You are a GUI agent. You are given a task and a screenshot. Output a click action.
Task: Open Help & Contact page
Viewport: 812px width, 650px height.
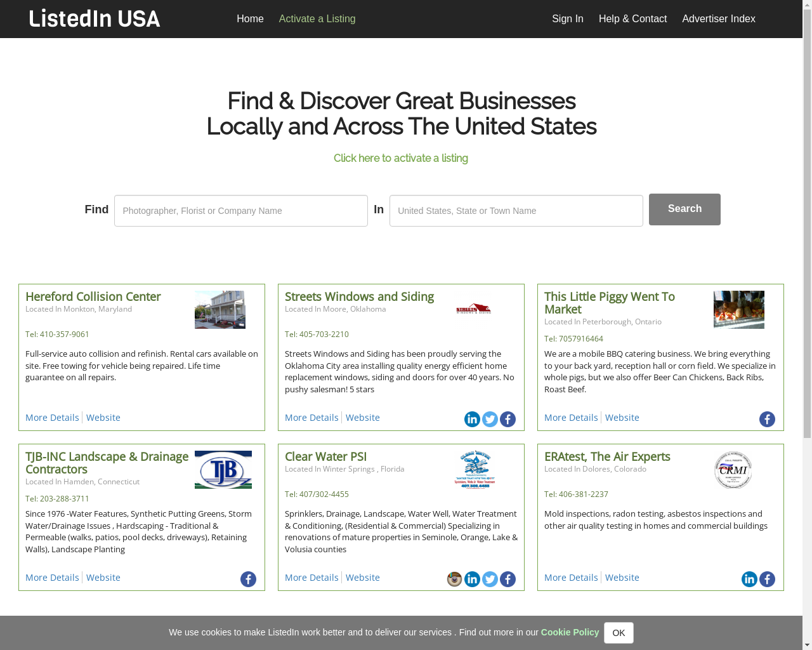point(632,19)
